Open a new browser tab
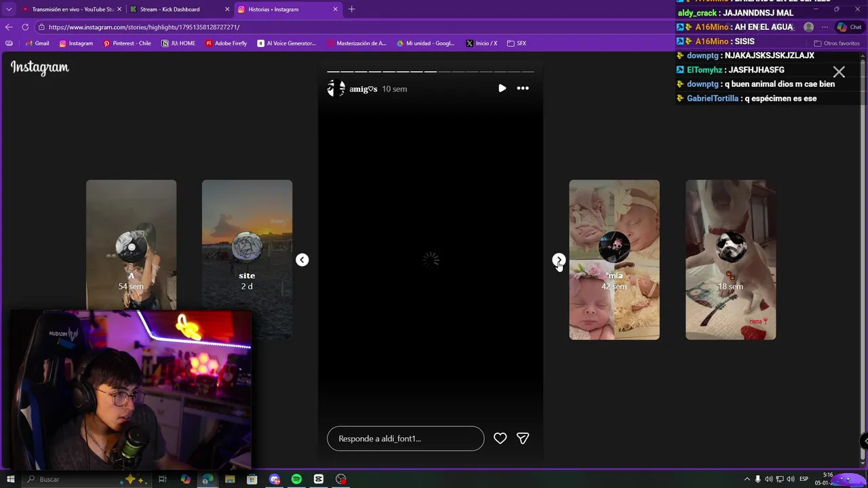Image resolution: width=868 pixels, height=488 pixels. tap(351, 9)
